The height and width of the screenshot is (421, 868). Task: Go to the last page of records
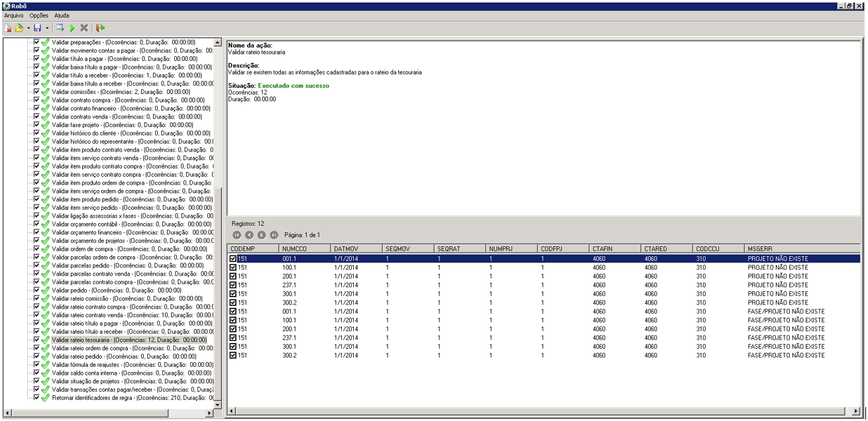point(274,235)
